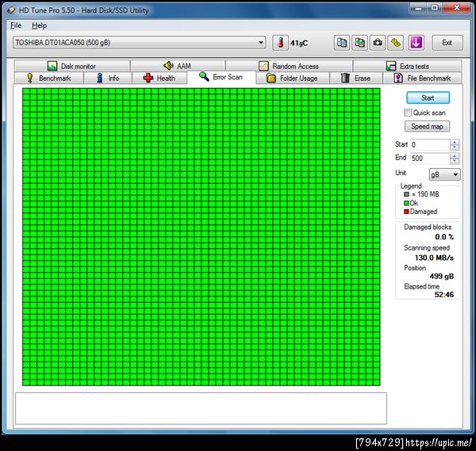Image resolution: width=476 pixels, height=451 pixels.
Task: Click the 41°C temperature reading
Action: [x=299, y=43]
